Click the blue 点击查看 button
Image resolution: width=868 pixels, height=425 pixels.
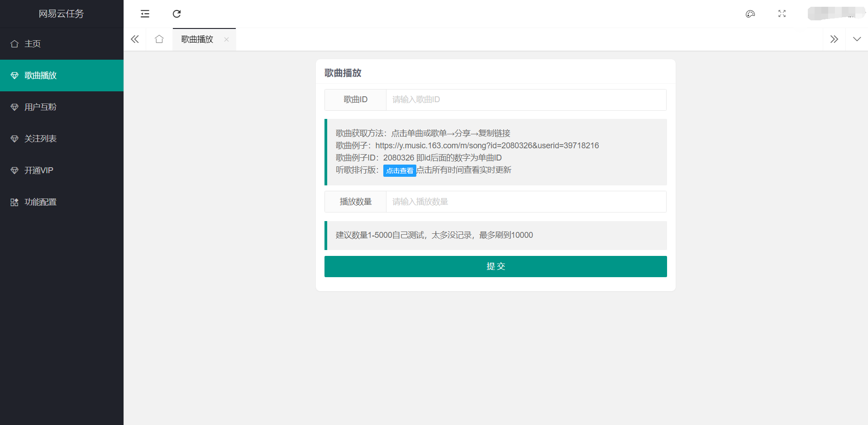pos(399,170)
